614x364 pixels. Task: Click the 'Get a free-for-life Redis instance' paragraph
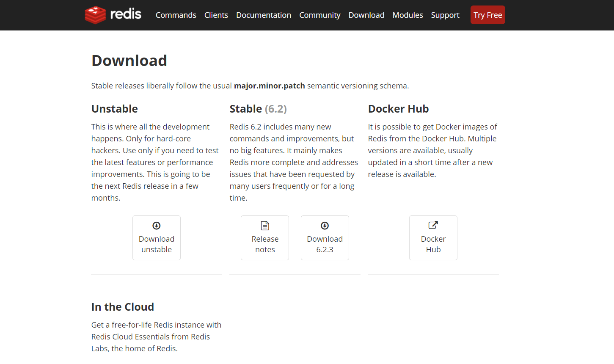[157, 336]
